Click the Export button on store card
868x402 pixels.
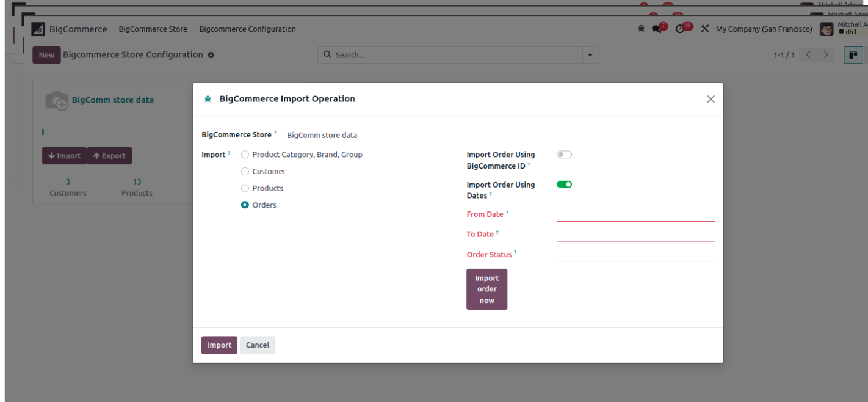(x=109, y=156)
